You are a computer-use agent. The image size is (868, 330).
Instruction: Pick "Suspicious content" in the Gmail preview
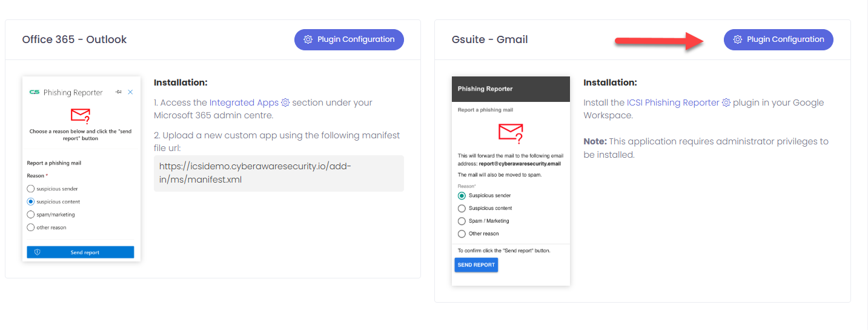click(462, 208)
